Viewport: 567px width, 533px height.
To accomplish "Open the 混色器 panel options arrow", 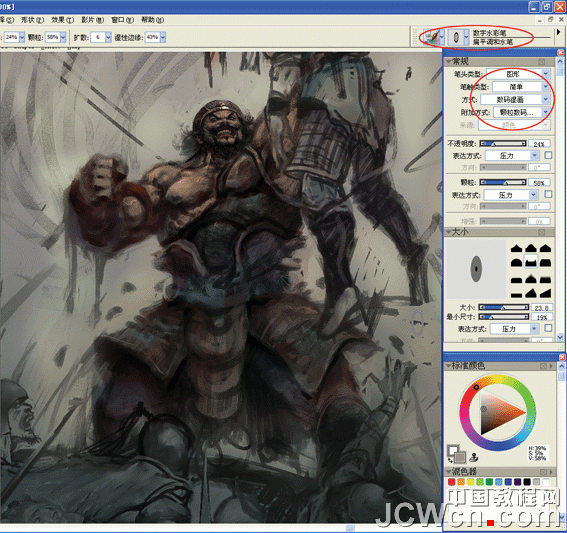I will pyautogui.click(x=551, y=472).
